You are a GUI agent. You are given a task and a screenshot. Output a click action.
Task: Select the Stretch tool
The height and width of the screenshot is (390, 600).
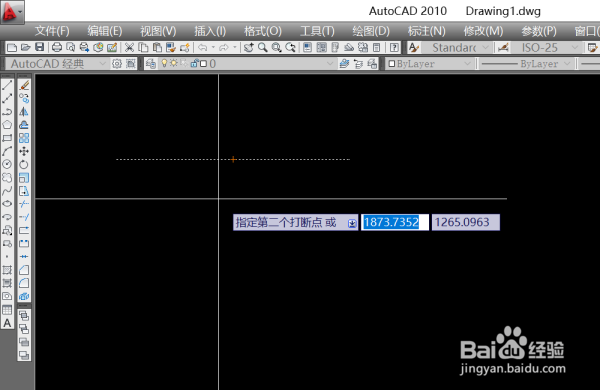24,191
